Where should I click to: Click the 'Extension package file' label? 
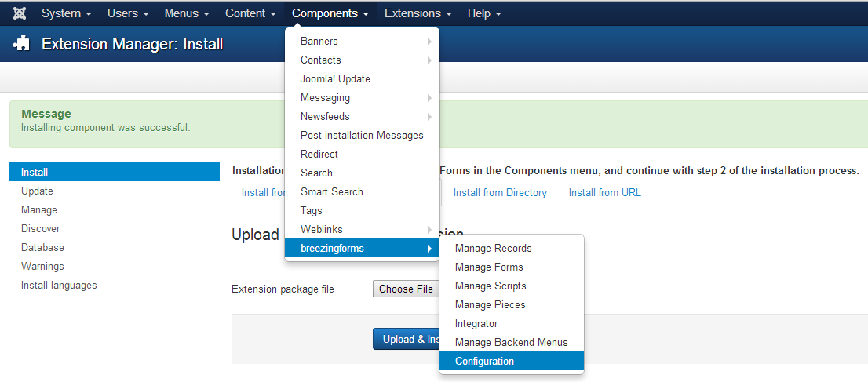[283, 289]
